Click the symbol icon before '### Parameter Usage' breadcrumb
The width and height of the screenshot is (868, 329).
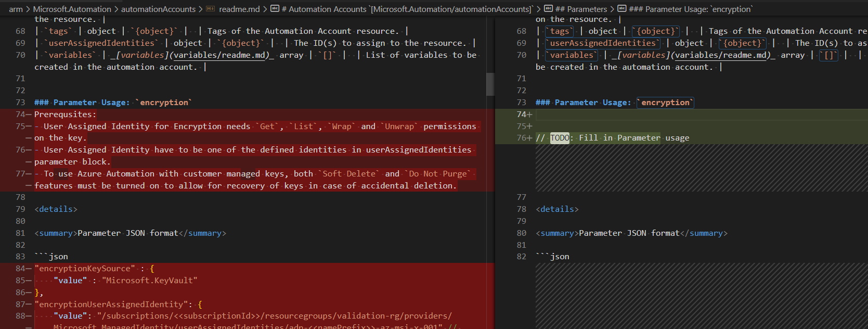[x=622, y=9]
